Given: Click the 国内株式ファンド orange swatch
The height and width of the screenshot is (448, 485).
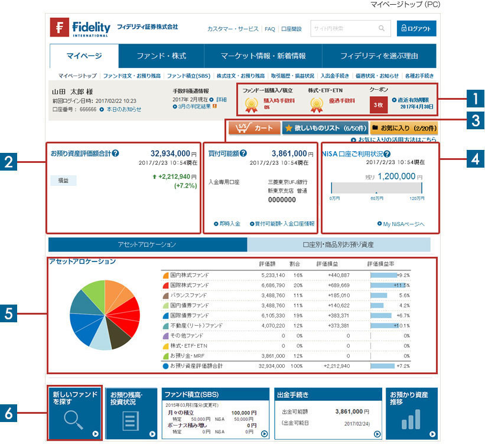Looking at the screenshot, I should (165, 275).
